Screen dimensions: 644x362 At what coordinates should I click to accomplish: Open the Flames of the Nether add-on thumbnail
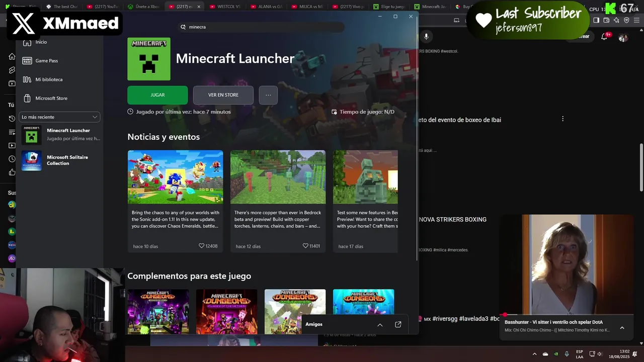tap(226, 312)
